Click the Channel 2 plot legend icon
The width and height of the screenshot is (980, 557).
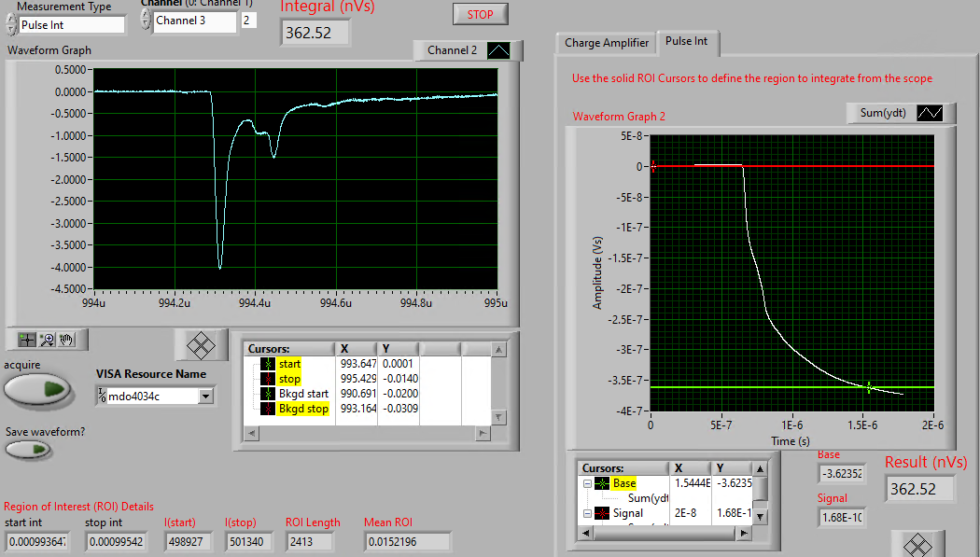(x=497, y=50)
